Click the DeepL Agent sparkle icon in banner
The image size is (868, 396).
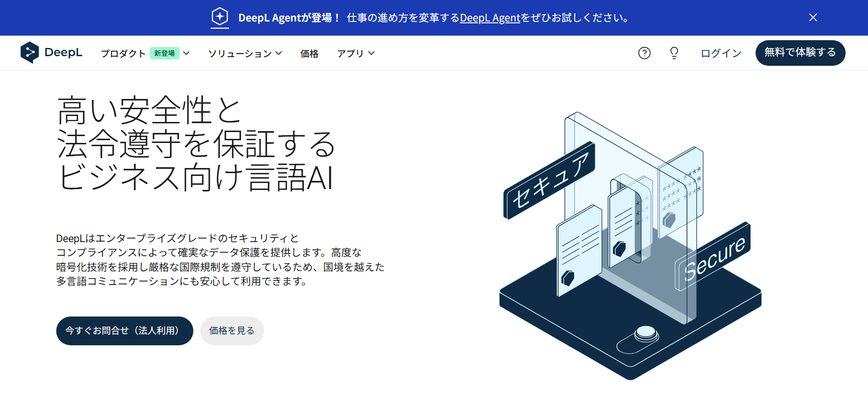220,17
